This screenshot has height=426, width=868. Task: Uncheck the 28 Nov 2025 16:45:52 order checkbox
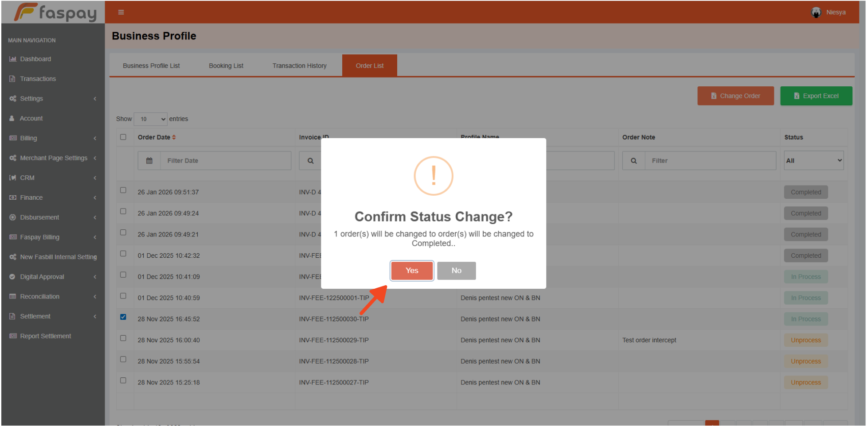tap(123, 317)
